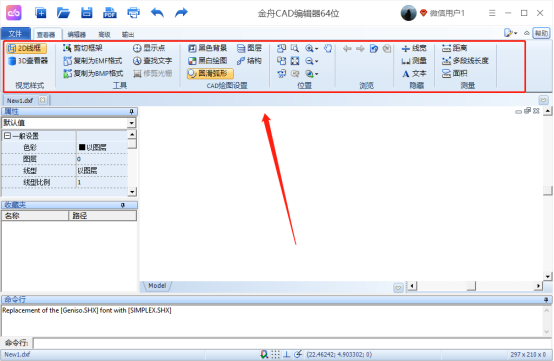
Task: Open the 3D查看器 viewer
Action: [28, 61]
